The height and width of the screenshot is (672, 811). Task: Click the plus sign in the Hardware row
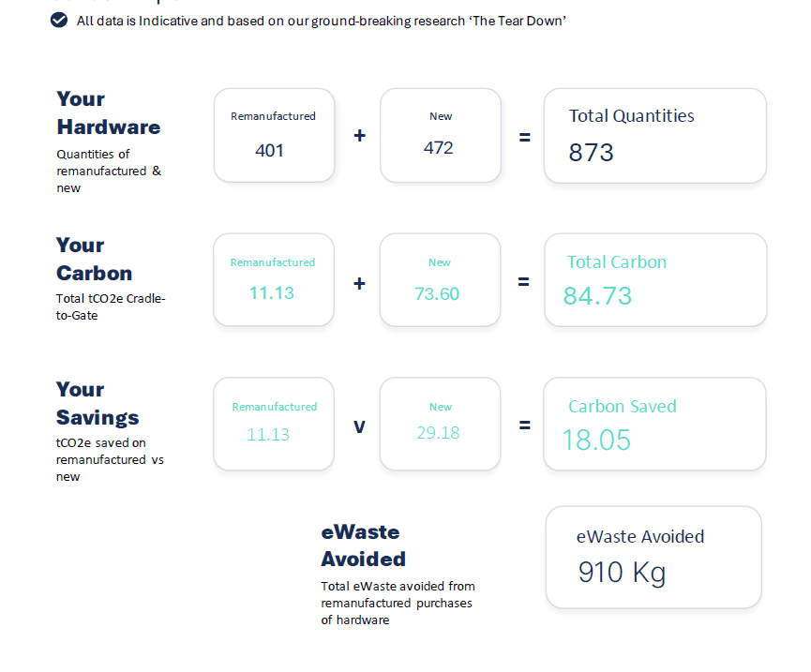(x=359, y=136)
